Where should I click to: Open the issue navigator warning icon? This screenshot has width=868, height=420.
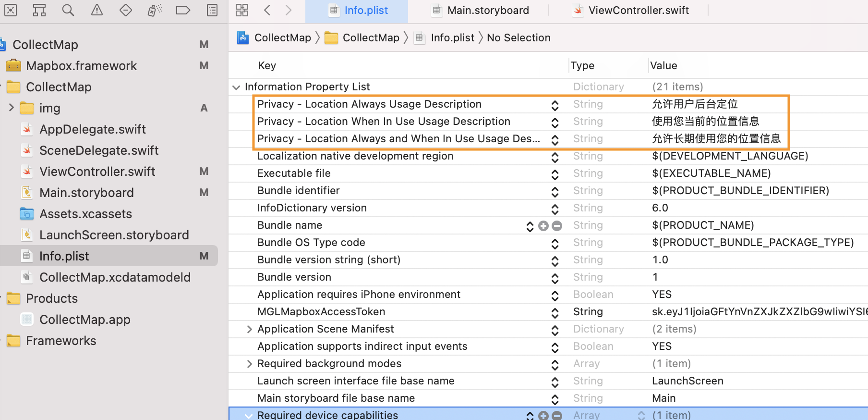coord(97,10)
